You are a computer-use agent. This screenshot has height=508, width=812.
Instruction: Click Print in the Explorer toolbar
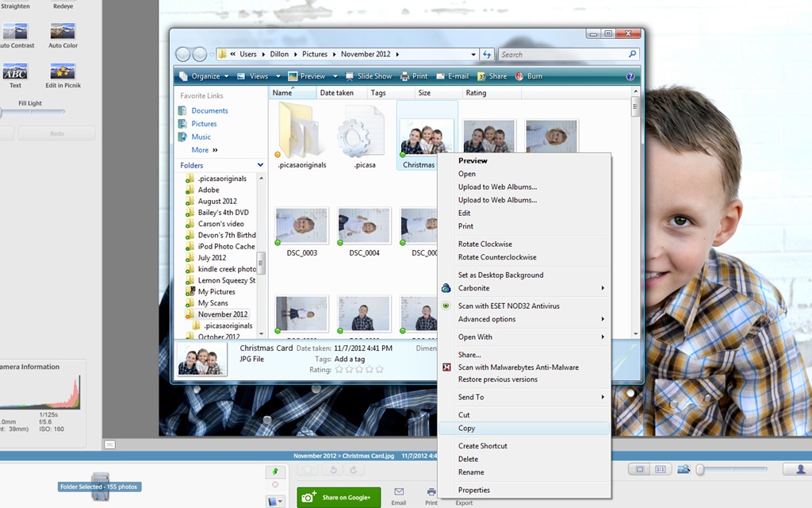[414, 76]
